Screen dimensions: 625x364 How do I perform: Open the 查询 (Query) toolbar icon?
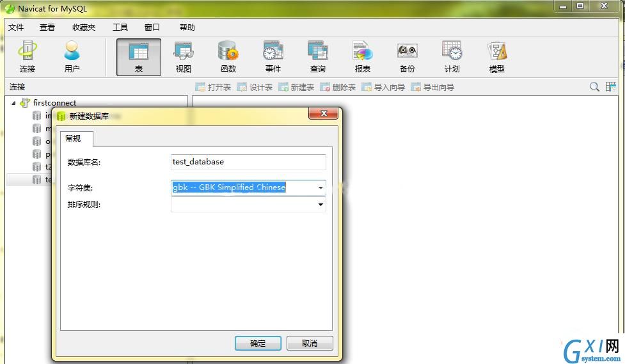click(x=318, y=57)
